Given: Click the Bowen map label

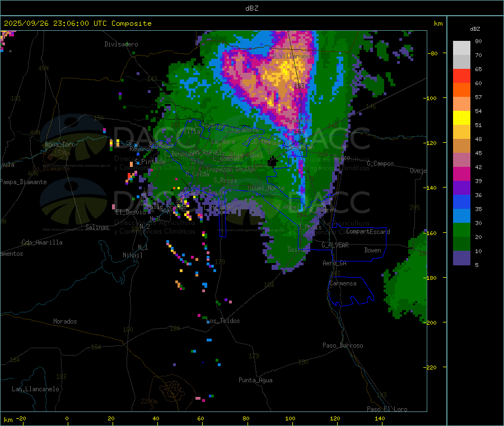Looking at the screenshot, I should click(372, 250).
